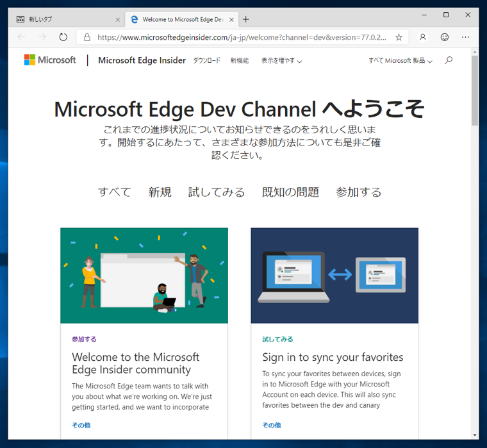Click その他 under the sync favorites card
This screenshot has width=487, height=448.
[272, 426]
